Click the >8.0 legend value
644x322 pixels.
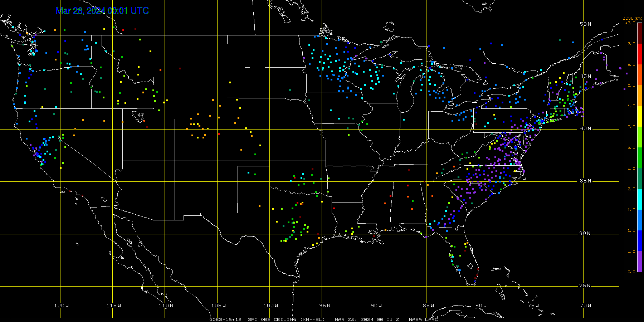click(630, 23)
